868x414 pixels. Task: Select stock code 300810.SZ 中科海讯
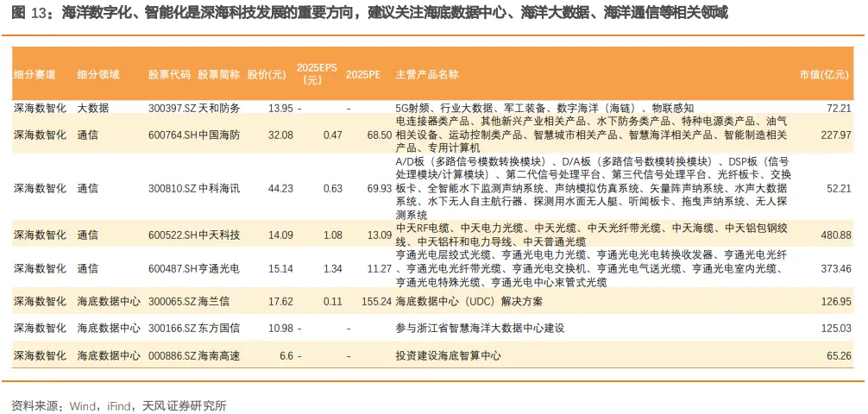tap(194, 188)
